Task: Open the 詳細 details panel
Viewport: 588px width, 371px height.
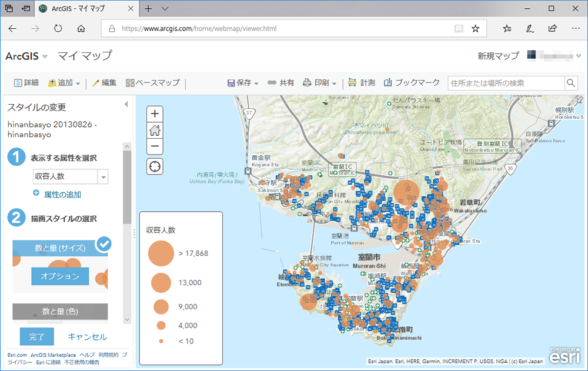Action: pyautogui.click(x=26, y=83)
